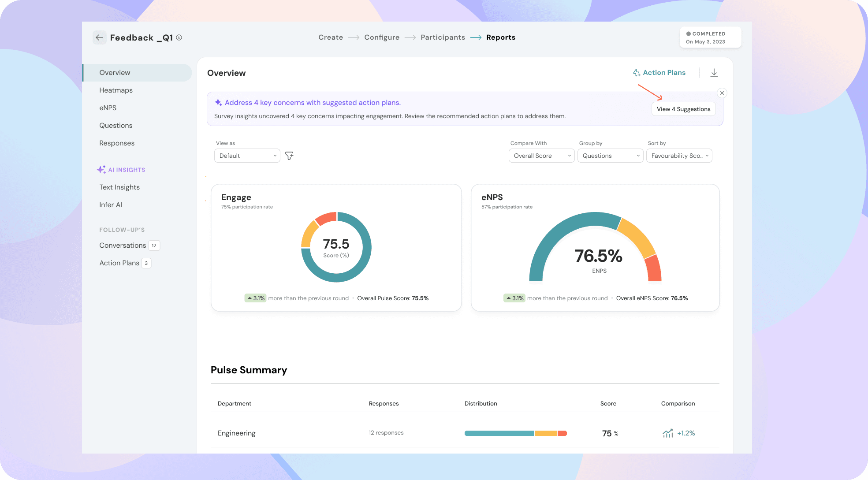Click View 4 Suggestions button
The height and width of the screenshot is (480, 868).
coord(683,109)
